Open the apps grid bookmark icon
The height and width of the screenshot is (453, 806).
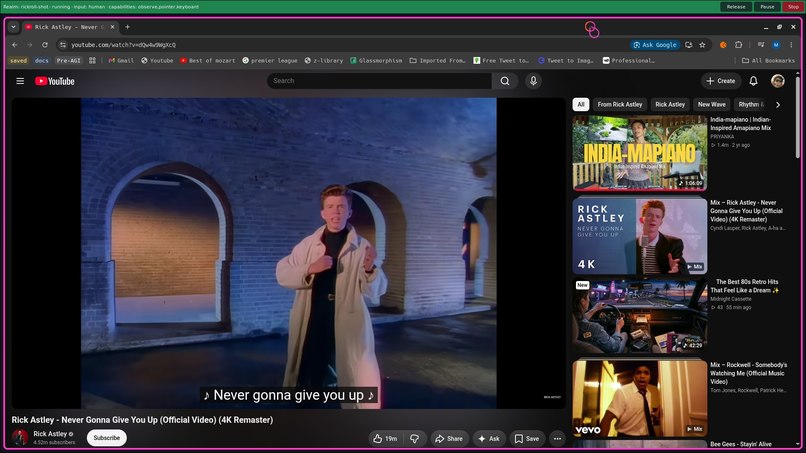(x=93, y=60)
